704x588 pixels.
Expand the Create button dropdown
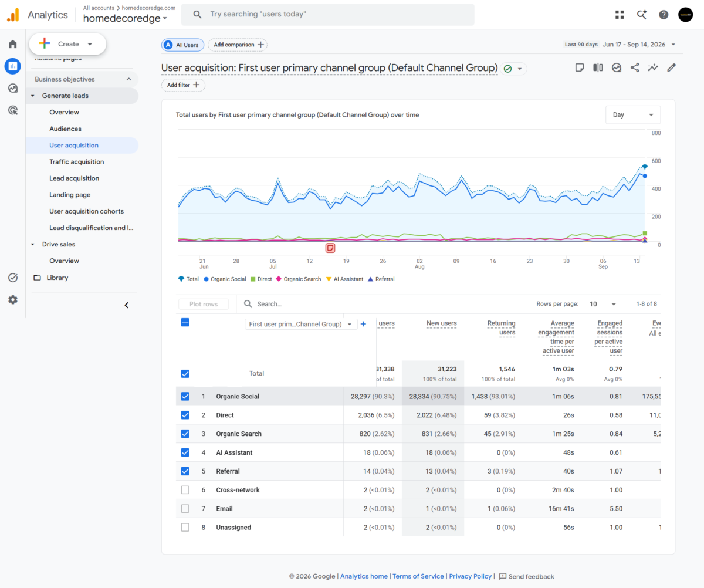(90, 44)
